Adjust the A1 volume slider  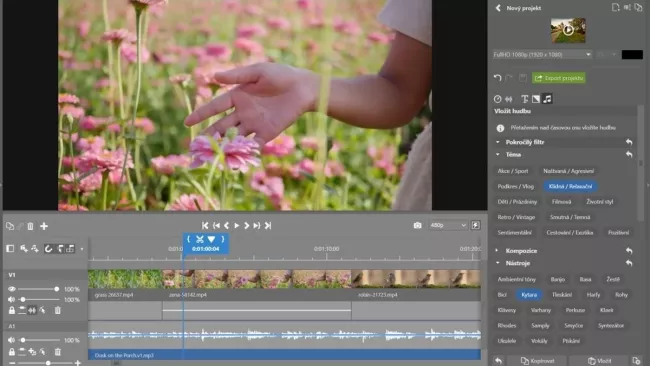coord(40,340)
